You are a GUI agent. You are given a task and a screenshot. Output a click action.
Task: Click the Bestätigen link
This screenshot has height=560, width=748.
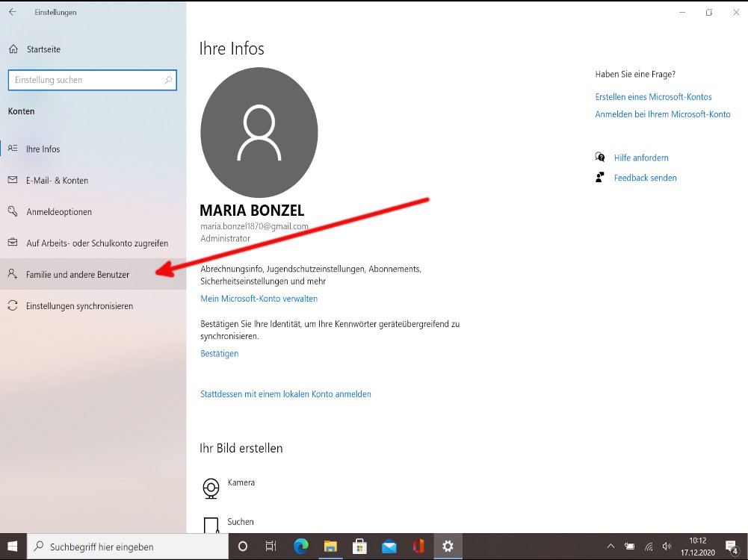[x=219, y=353]
